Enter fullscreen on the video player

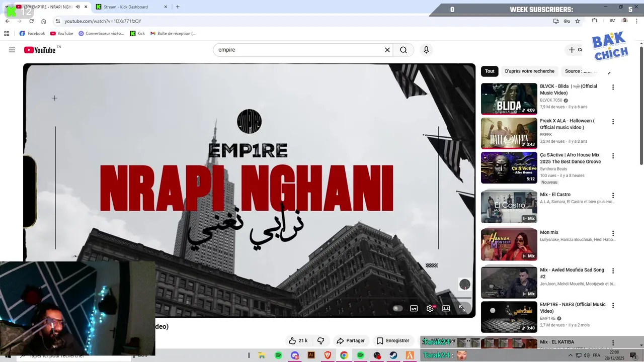pyautogui.click(x=462, y=308)
